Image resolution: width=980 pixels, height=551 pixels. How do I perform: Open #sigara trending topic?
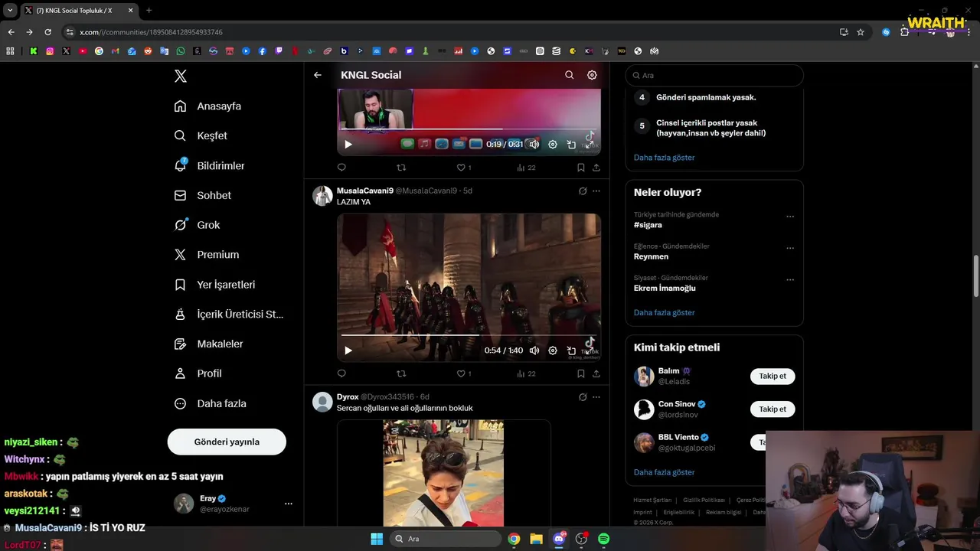click(x=648, y=225)
